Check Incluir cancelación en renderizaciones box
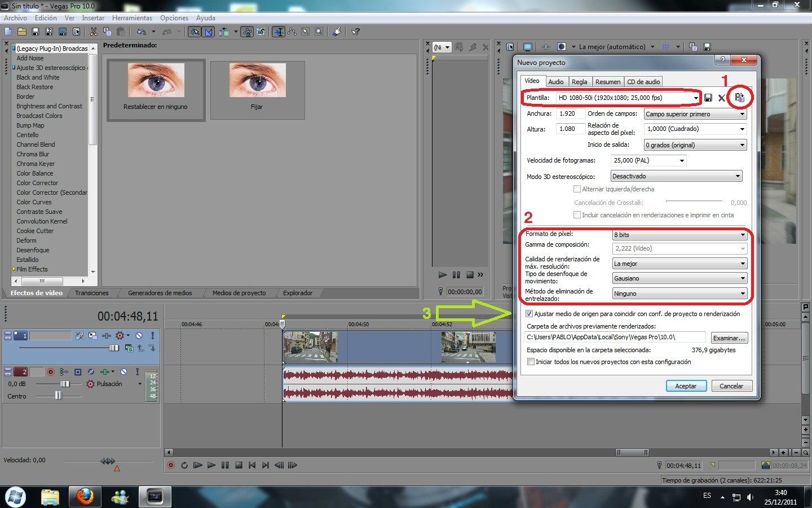Screen dimensions: 812x508 tap(577, 215)
